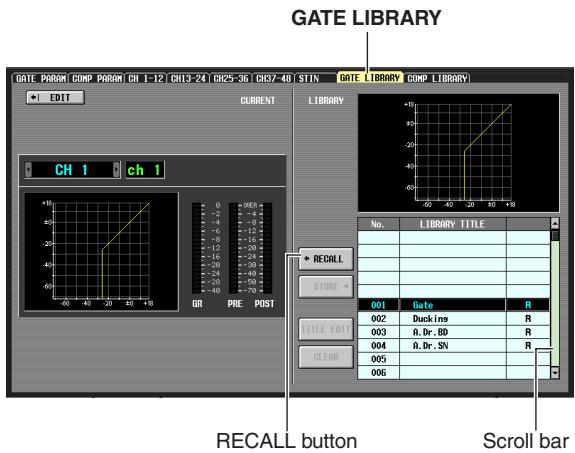Viewport: 575px width, 453px height.
Task: Click the right channel selector arrow
Action: click(x=116, y=170)
